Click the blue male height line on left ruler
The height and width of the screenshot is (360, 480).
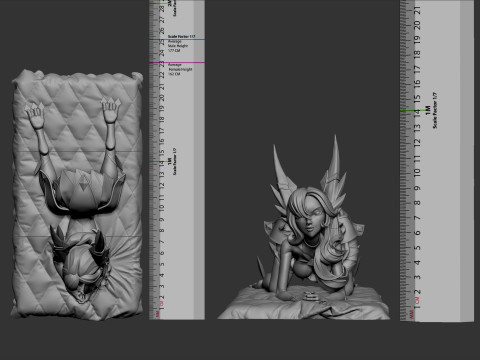pos(177,39)
